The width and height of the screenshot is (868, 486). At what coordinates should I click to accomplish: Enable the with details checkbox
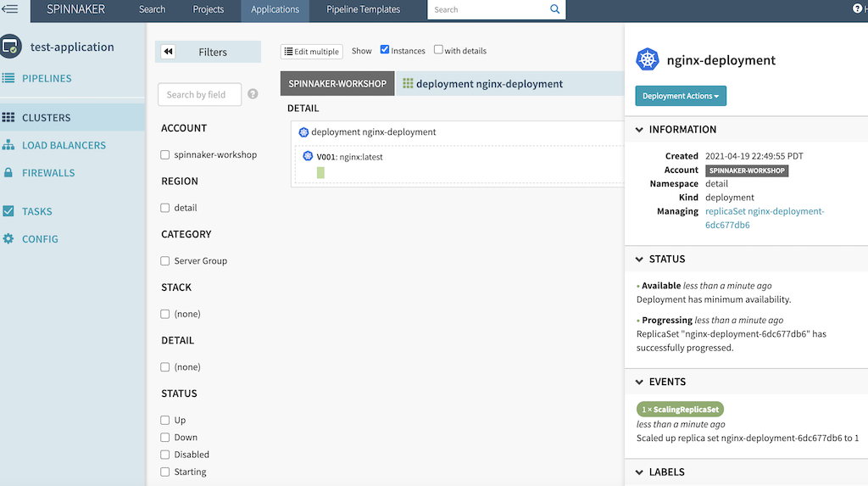(x=438, y=49)
